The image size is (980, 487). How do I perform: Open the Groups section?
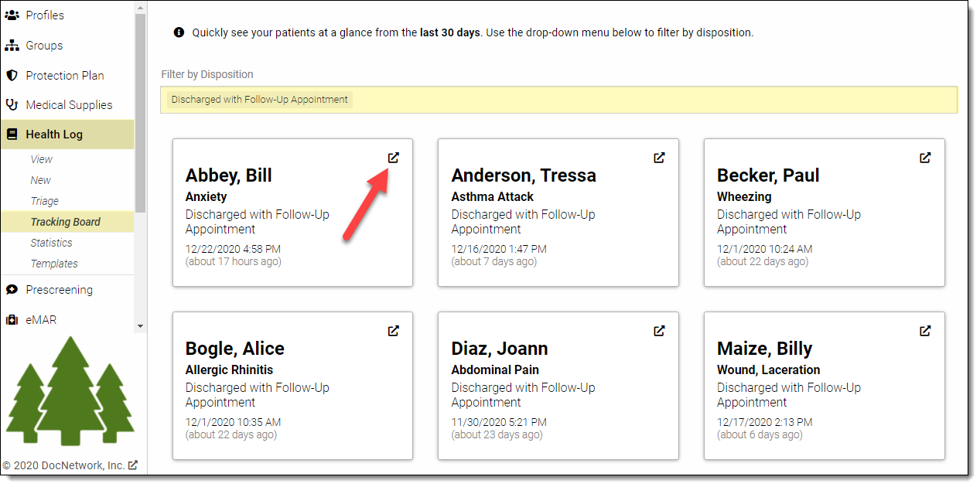pos(44,46)
